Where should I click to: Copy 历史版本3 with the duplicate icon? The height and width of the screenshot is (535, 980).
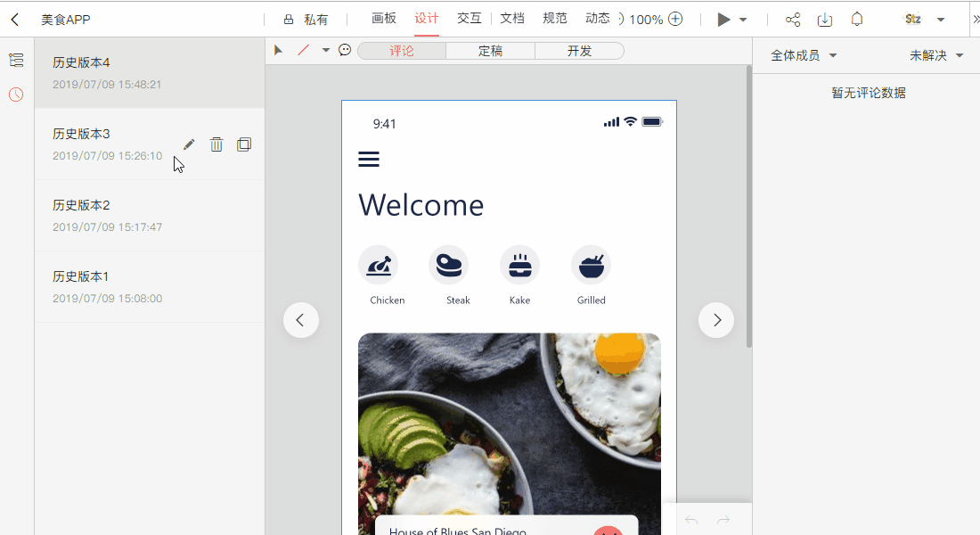244,144
